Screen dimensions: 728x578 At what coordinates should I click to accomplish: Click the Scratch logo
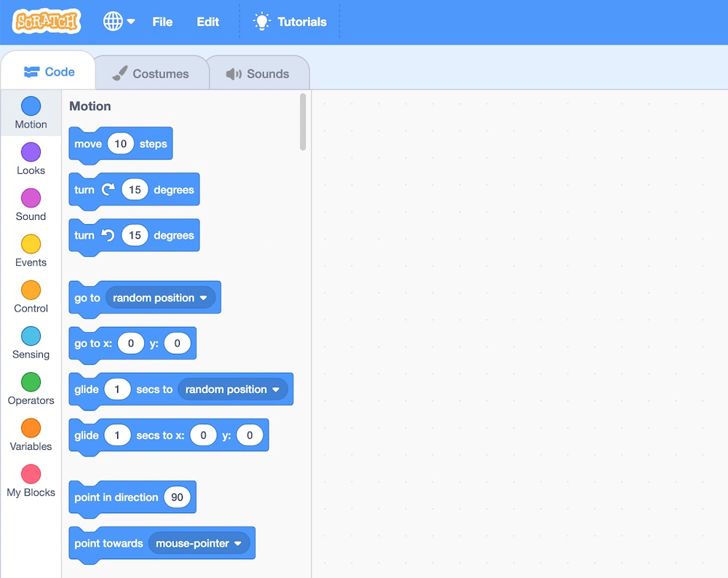pos(46,21)
